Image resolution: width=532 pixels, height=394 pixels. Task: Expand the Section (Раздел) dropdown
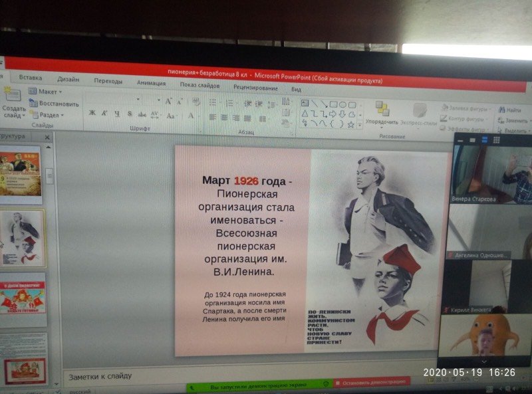(x=48, y=115)
